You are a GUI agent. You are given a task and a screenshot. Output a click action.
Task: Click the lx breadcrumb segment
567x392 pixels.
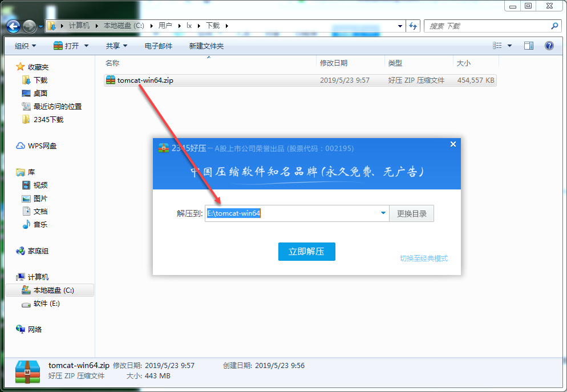coord(189,26)
